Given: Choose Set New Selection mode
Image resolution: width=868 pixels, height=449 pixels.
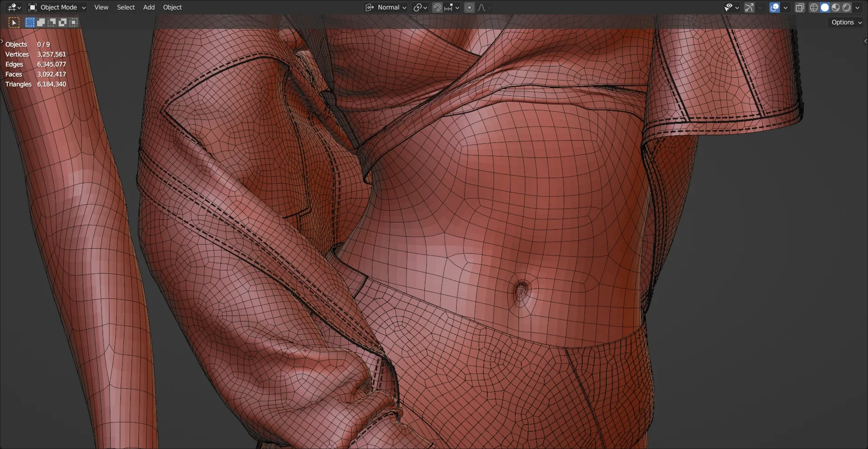Looking at the screenshot, I should [30, 22].
